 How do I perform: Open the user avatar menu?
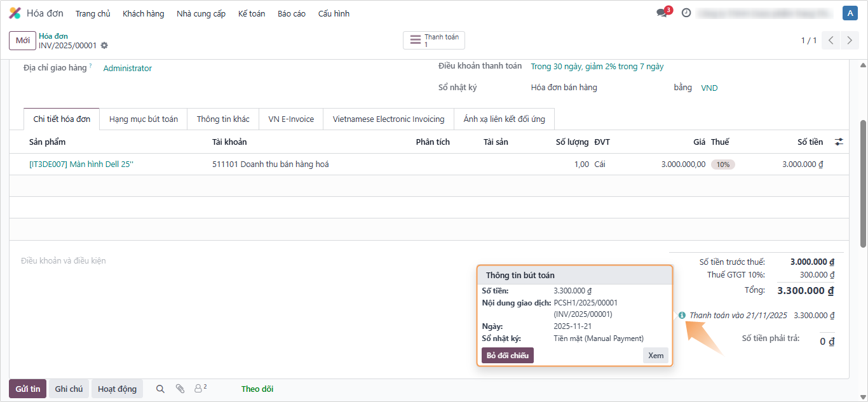(850, 13)
